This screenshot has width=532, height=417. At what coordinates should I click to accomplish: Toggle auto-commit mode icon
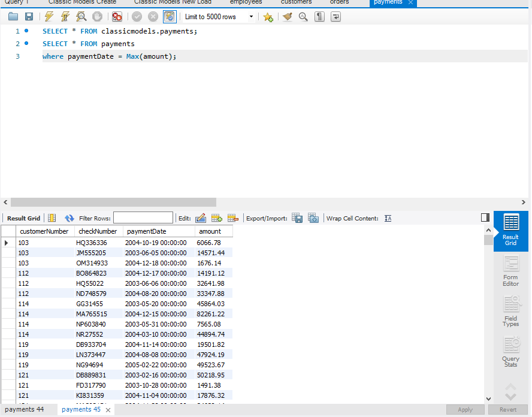click(170, 17)
